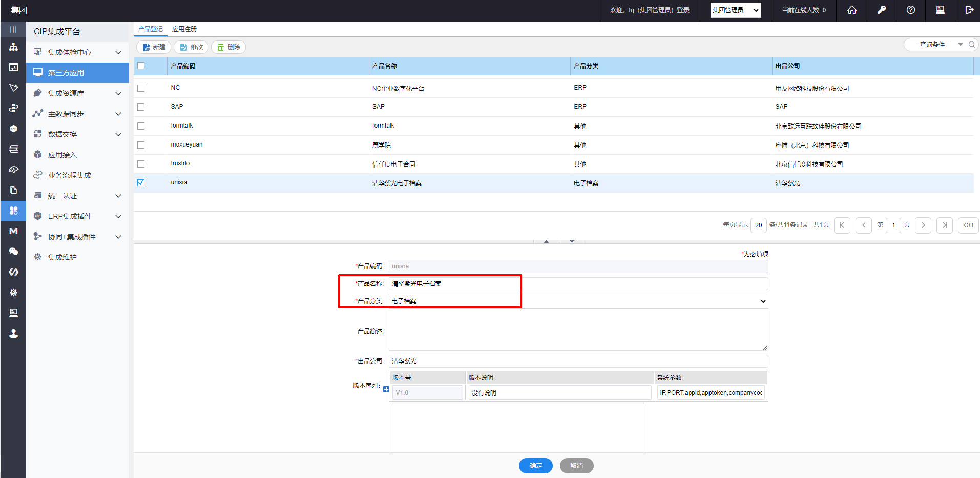Go to next page in pagination
The image size is (980, 478).
[923, 225]
